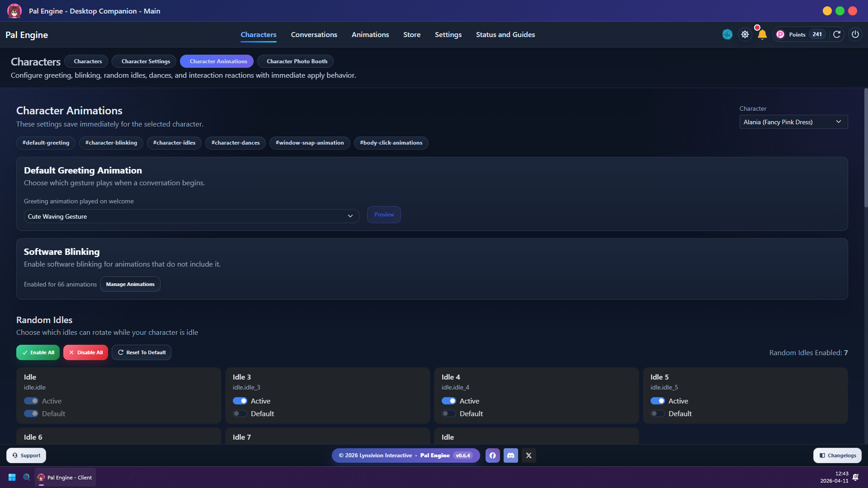
Task: Open Status and Guides tab
Action: click(505, 34)
